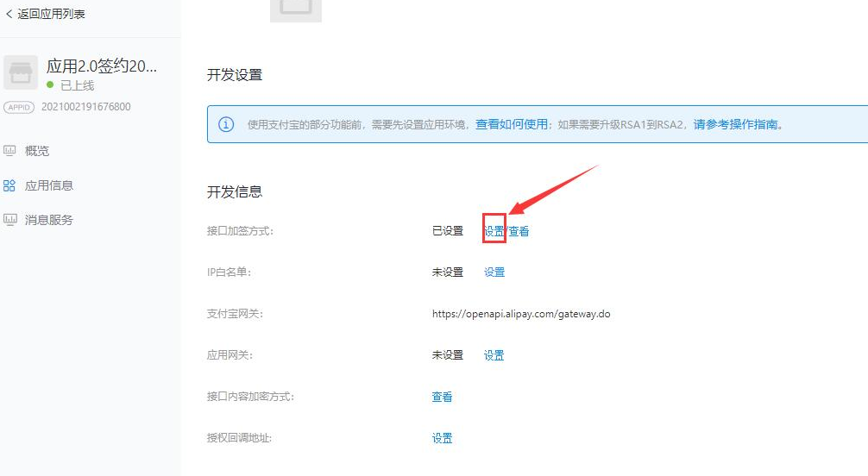This screenshot has width=868, height=476.
Task: Click the 已设置 status for 接口加签方式
Action: coord(447,231)
